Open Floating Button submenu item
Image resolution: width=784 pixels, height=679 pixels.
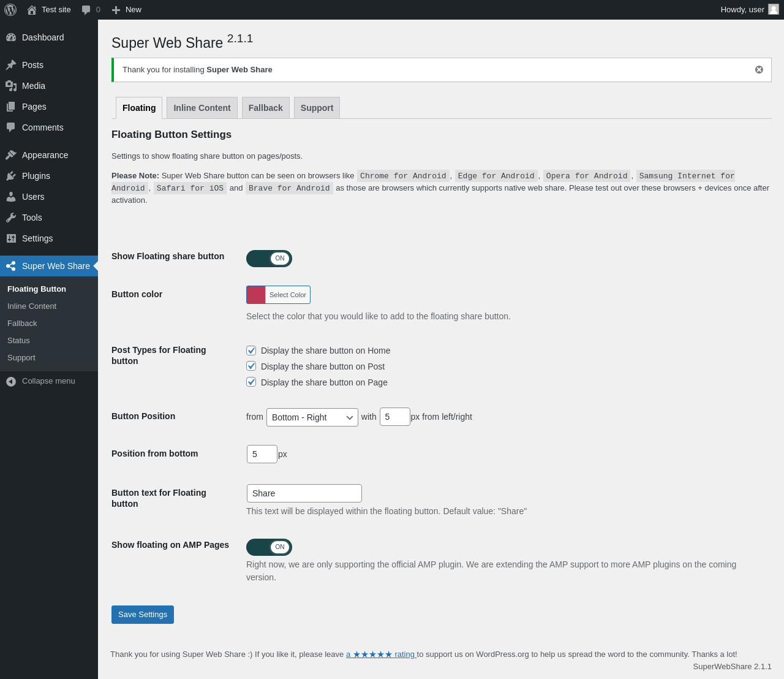coord(49,289)
